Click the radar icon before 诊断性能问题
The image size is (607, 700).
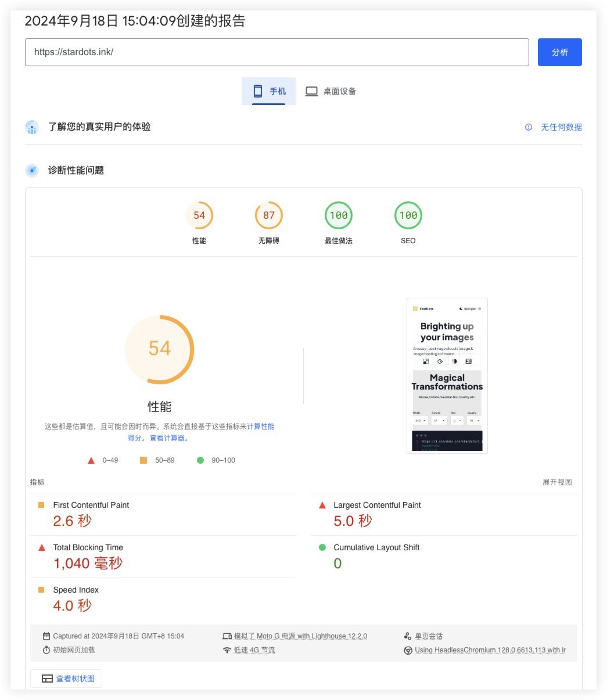point(32,171)
